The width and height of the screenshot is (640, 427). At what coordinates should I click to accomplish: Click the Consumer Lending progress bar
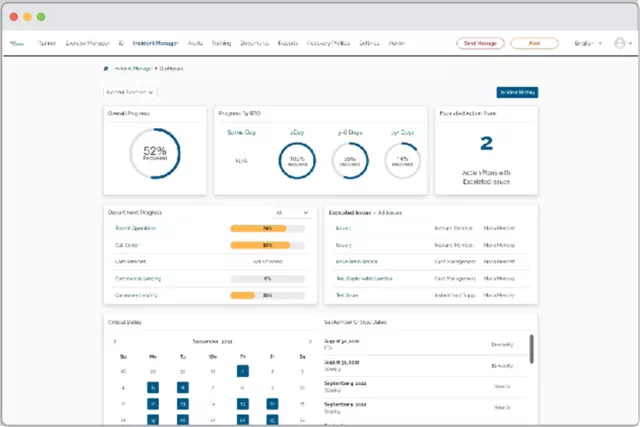click(x=268, y=295)
